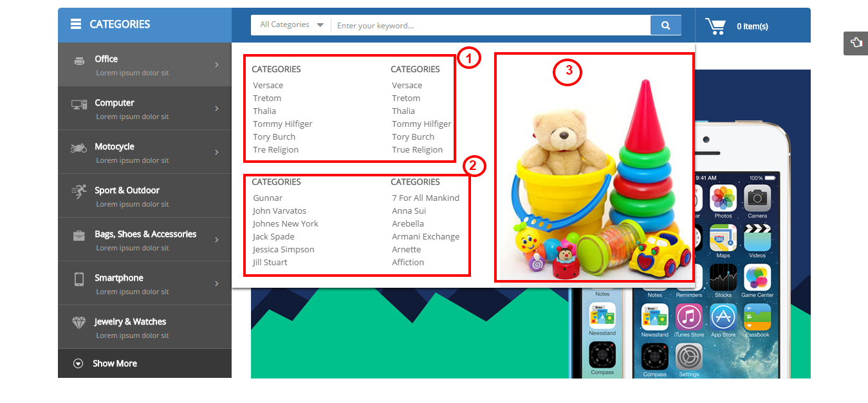Click the desktop monitor icon for Computer
The width and height of the screenshot is (868, 403).
click(x=79, y=104)
